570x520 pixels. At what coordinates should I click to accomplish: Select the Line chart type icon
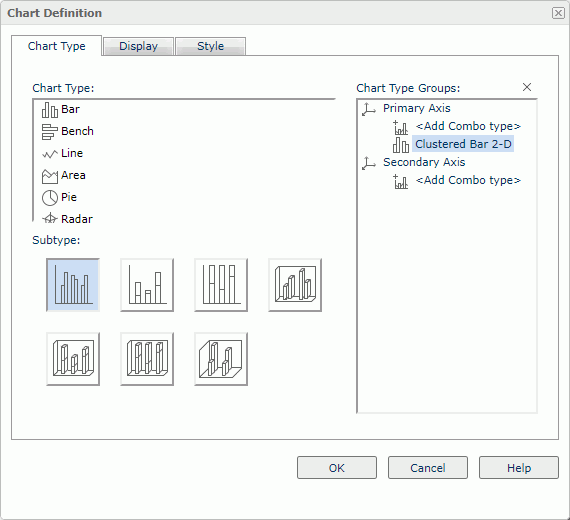tap(49, 154)
